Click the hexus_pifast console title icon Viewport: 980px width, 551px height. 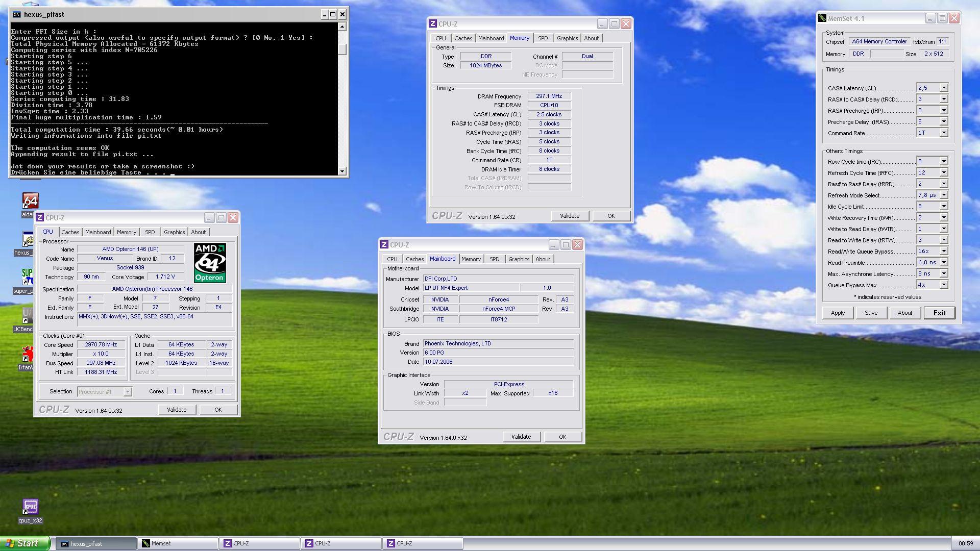pos(17,14)
